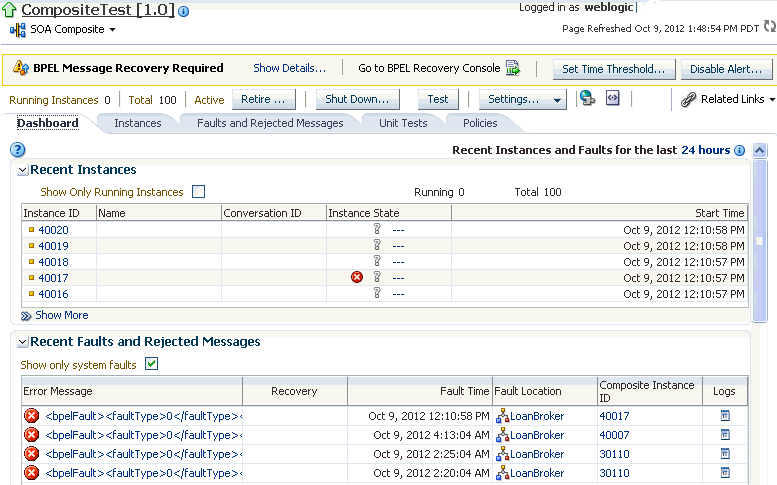Click red fault icon in row 40017

coord(357,277)
